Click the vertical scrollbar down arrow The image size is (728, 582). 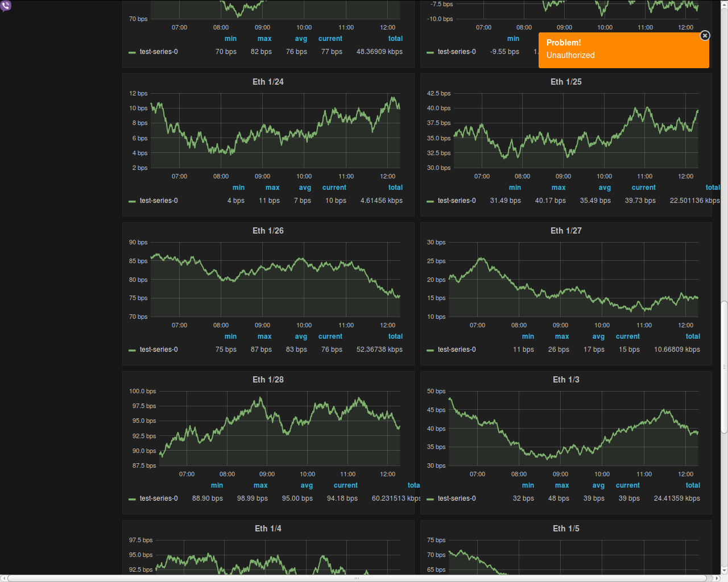pos(724,570)
